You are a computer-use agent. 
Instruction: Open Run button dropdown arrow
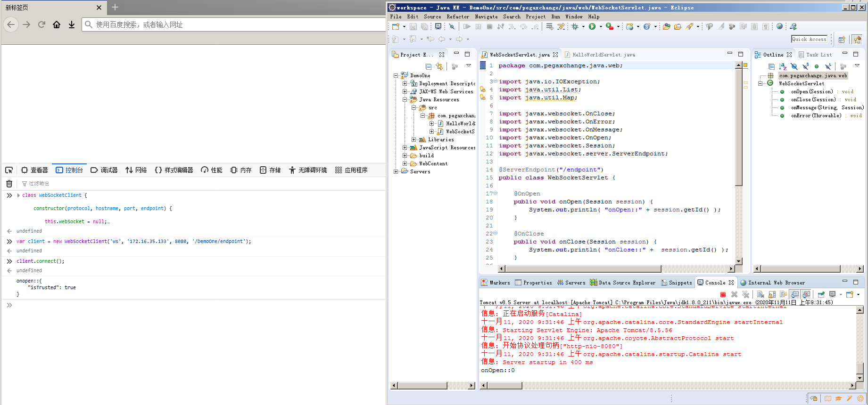coord(600,27)
